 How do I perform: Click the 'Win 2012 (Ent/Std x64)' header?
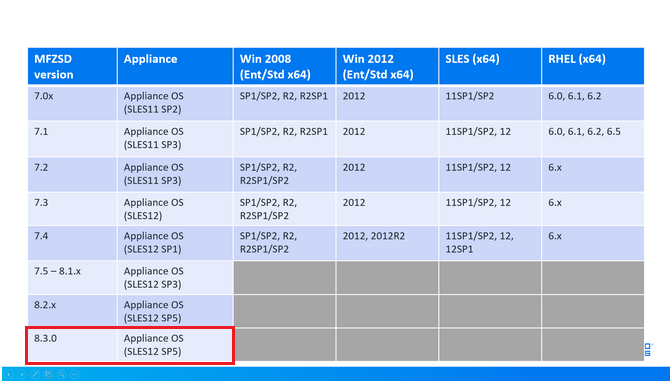387,66
